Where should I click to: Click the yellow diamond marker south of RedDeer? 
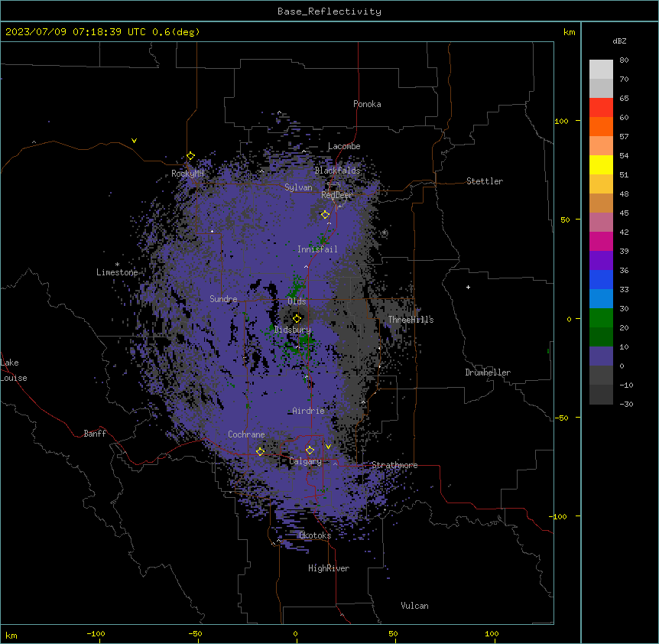tap(325, 215)
